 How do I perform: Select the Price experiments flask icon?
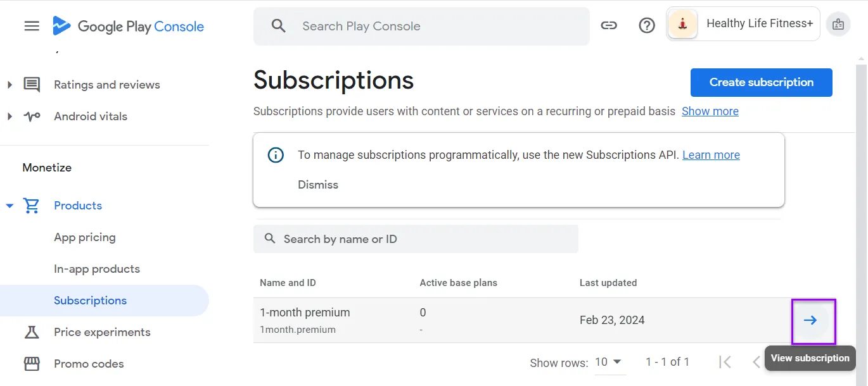(31, 332)
